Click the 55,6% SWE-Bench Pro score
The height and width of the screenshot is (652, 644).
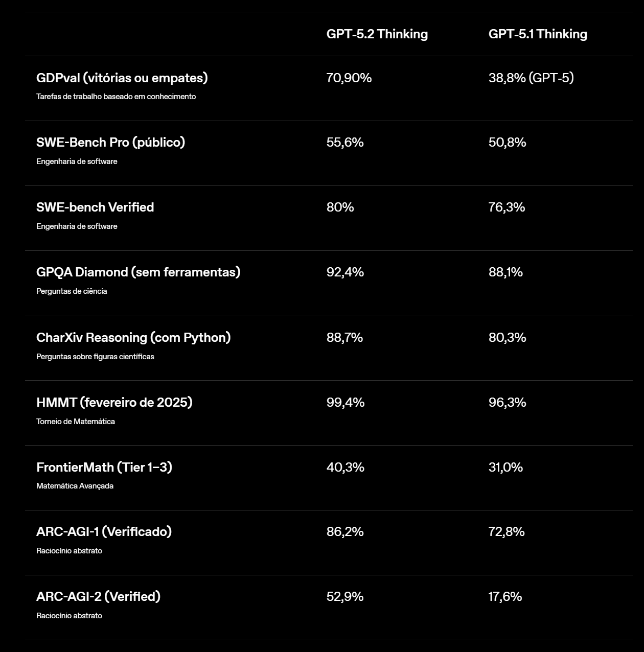pos(345,142)
